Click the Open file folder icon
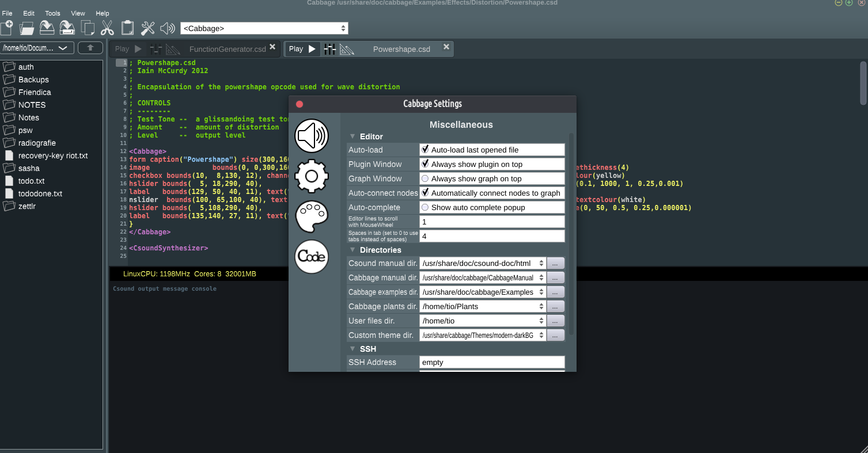This screenshot has height=453, width=868. click(26, 28)
